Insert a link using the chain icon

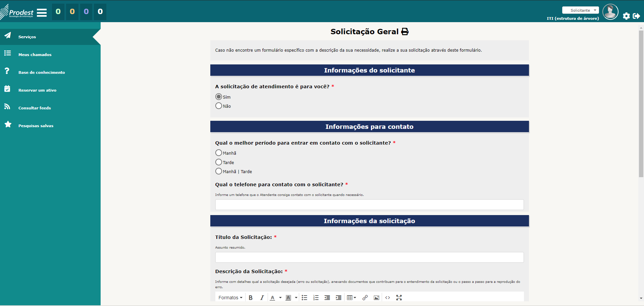point(365,298)
